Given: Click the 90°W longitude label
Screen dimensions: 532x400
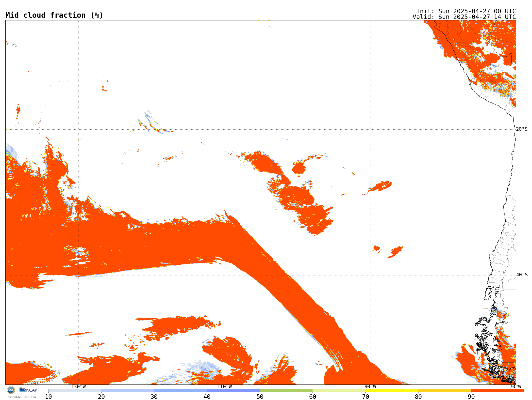Looking at the screenshot, I should (370, 387).
